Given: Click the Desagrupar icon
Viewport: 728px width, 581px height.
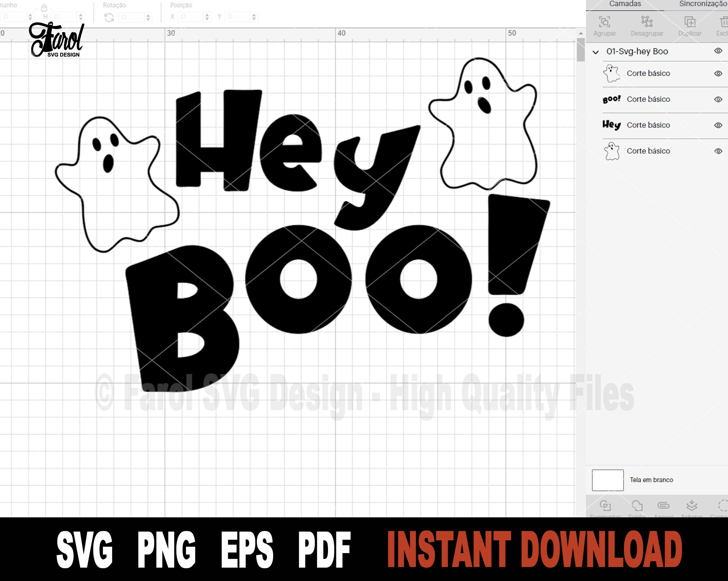Looking at the screenshot, I should coord(647,21).
